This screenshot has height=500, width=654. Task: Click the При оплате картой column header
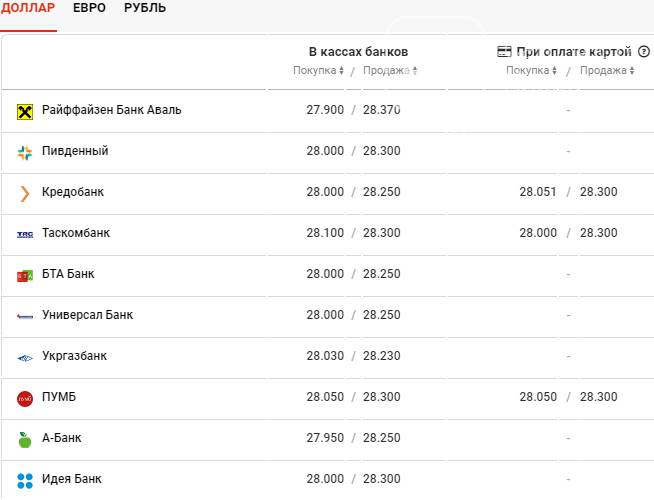click(574, 52)
